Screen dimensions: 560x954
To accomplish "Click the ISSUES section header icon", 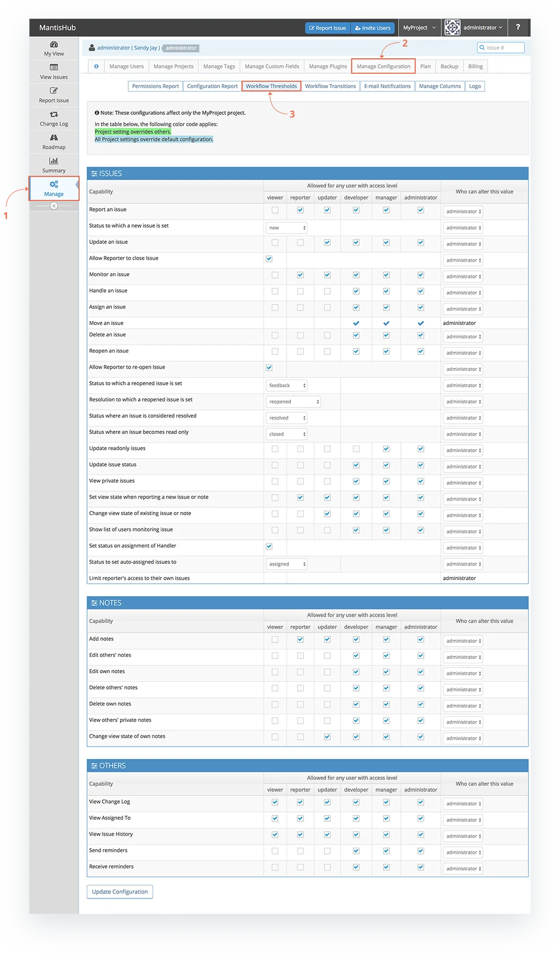I will tap(94, 174).
